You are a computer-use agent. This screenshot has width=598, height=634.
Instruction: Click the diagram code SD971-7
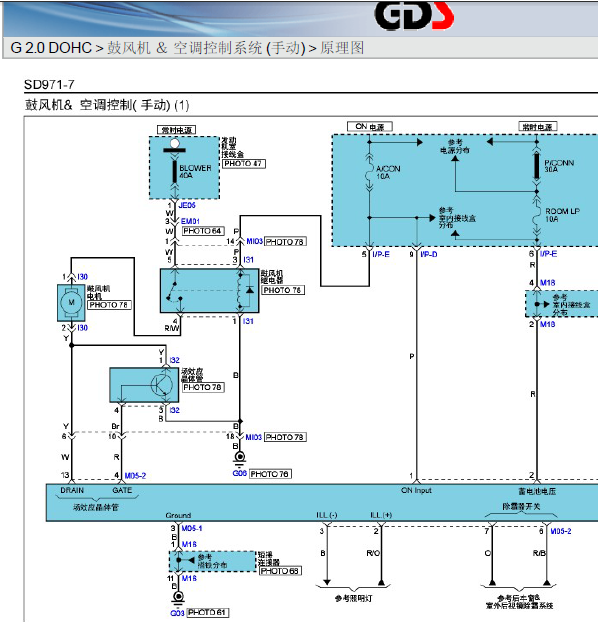point(49,85)
